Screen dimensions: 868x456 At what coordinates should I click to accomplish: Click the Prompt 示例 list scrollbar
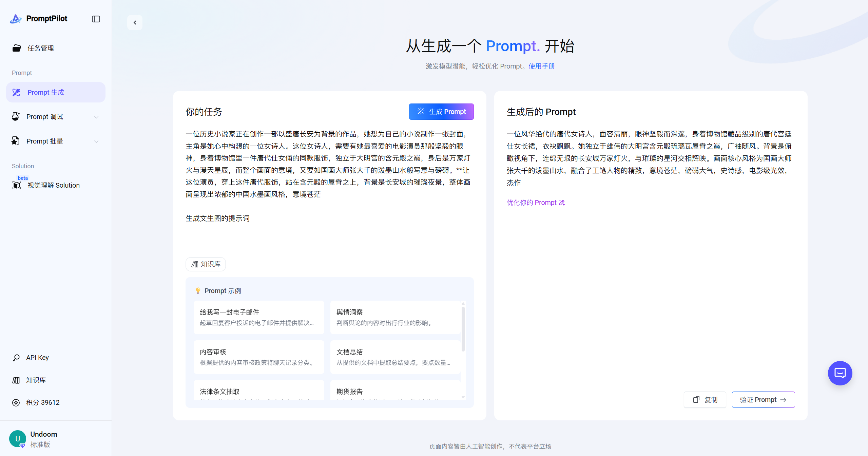[463, 329]
